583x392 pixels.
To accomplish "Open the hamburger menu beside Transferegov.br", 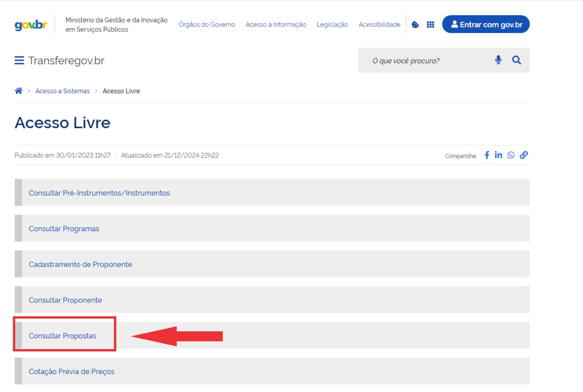I will pos(19,60).
